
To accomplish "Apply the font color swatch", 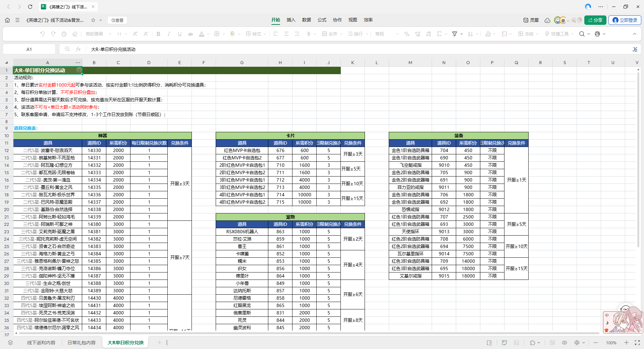I will 202,34.
